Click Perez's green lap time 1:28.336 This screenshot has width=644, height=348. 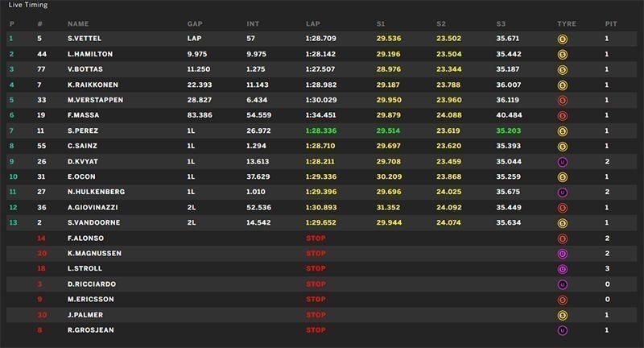(x=320, y=130)
